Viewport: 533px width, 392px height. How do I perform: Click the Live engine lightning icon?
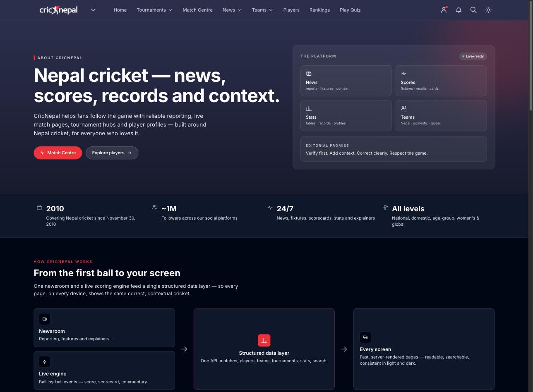[x=45, y=362]
